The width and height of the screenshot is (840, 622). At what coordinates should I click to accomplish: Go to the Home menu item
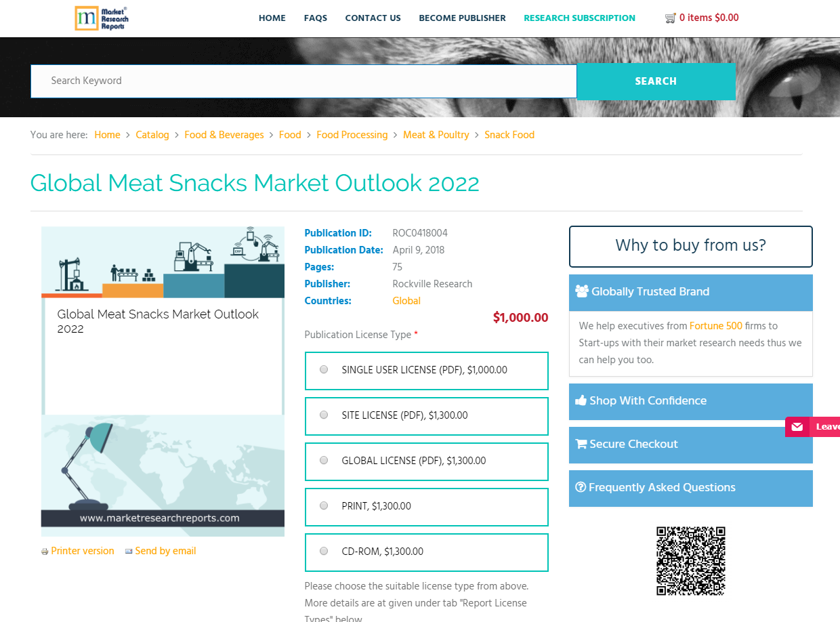[x=272, y=18]
